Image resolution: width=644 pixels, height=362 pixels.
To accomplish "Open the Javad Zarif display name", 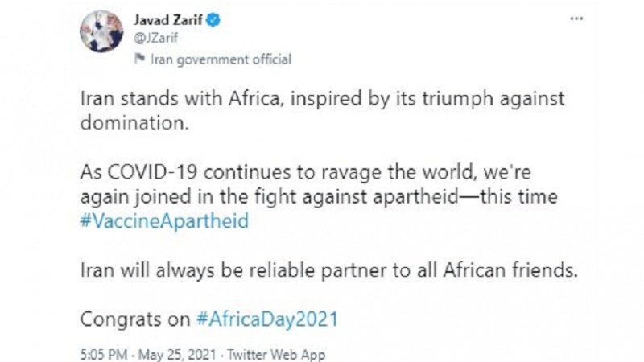I will [x=167, y=19].
